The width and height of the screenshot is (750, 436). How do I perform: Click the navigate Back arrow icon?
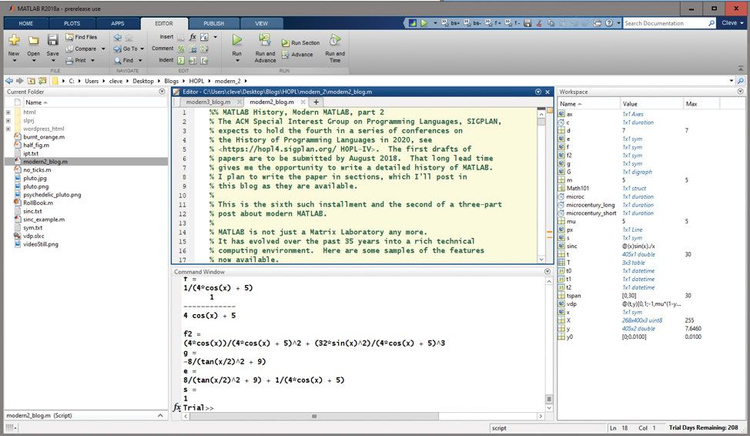point(118,37)
